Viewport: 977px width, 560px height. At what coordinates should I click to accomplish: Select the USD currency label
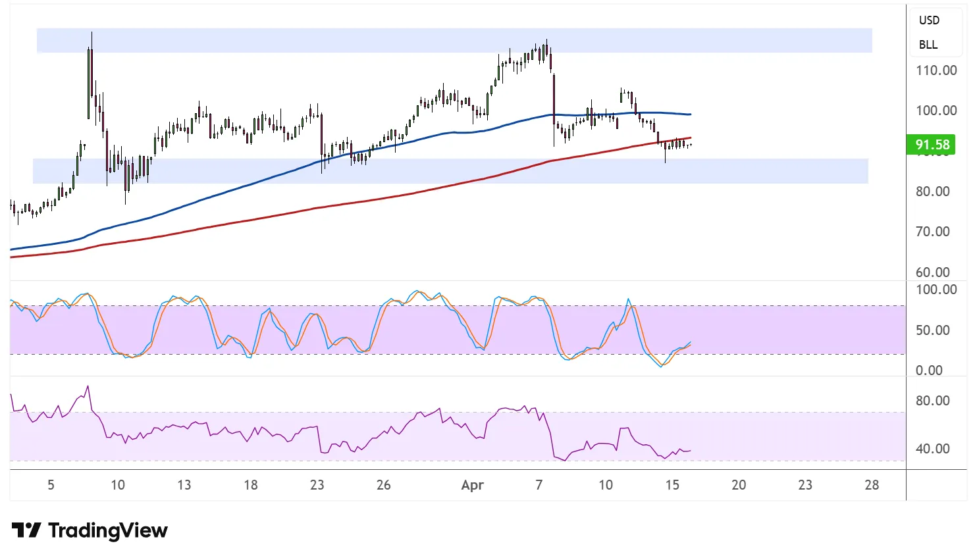[x=929, y=20]
